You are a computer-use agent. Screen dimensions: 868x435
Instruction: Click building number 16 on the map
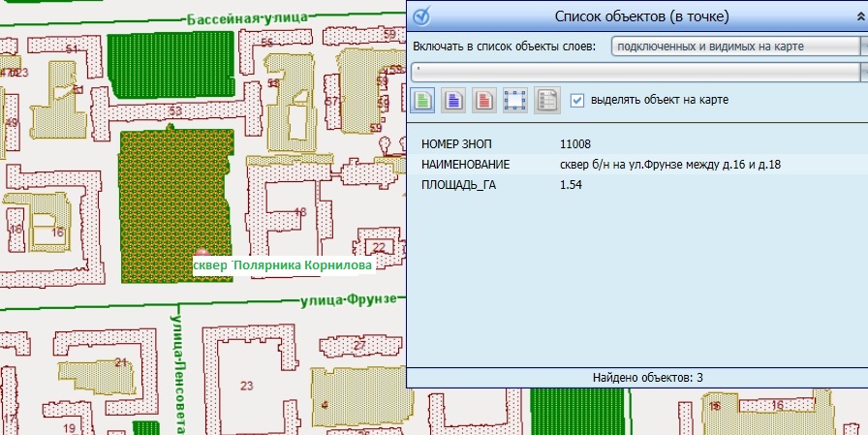[57, 233]
